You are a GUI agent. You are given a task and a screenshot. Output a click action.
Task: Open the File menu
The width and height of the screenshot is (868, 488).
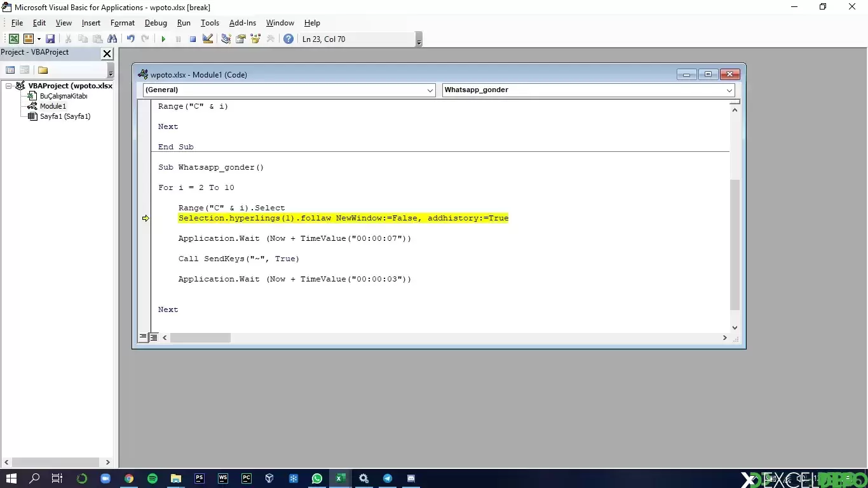[x=17, y=23]
